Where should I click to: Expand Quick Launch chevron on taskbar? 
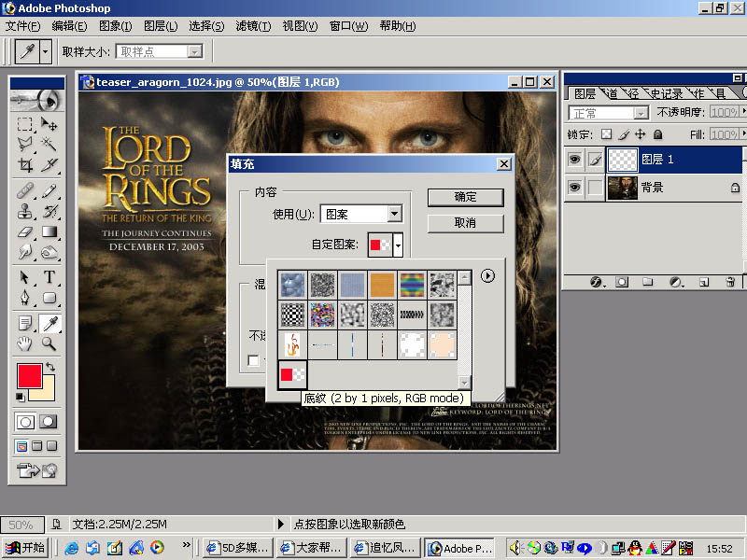(x=186, y=544)
